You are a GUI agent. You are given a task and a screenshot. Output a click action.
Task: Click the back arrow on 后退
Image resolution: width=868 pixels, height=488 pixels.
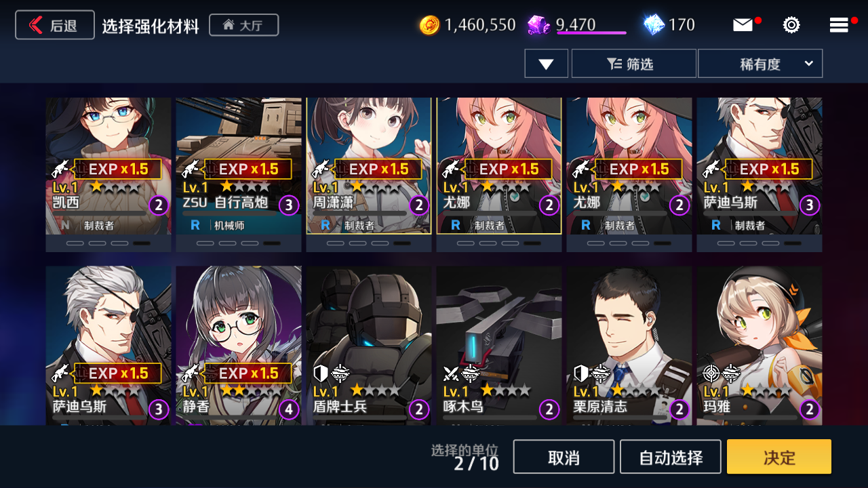pyautogui.click(x=36, y=25)
